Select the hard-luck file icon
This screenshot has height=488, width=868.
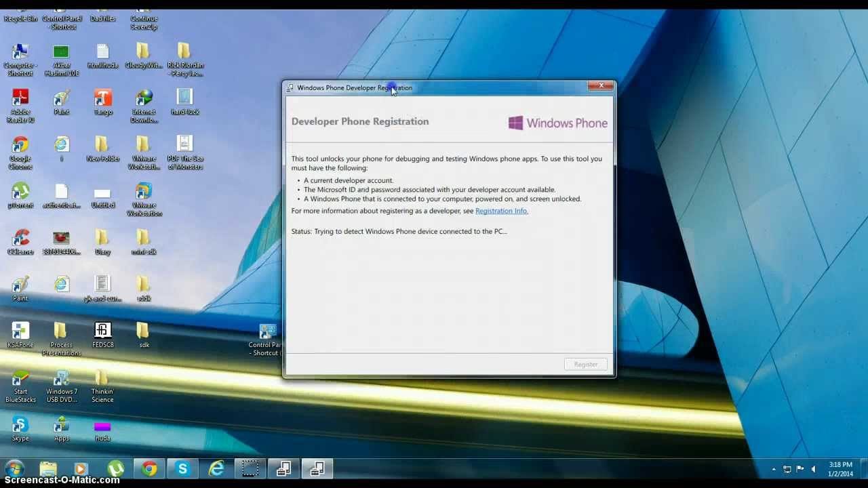pos(185,103)
